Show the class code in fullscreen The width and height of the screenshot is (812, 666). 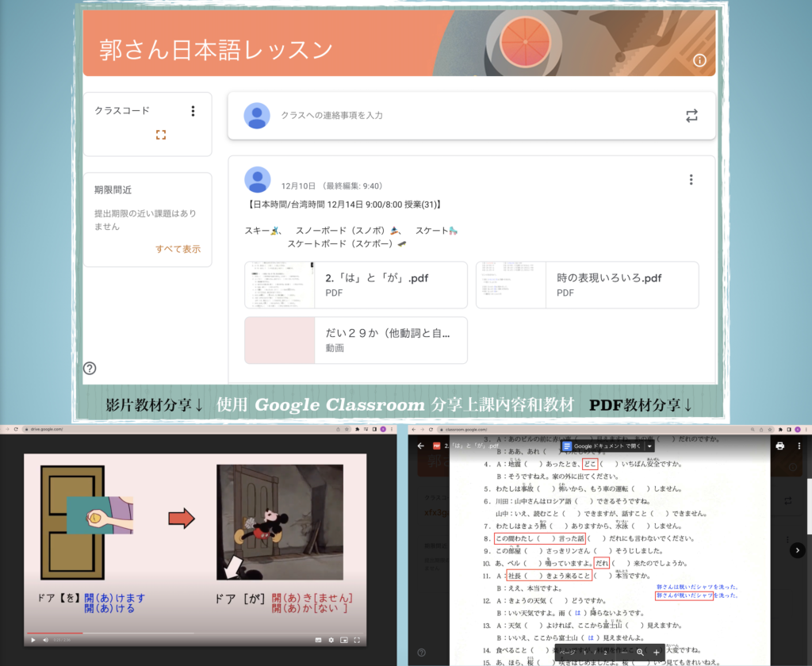coord(161,135)
